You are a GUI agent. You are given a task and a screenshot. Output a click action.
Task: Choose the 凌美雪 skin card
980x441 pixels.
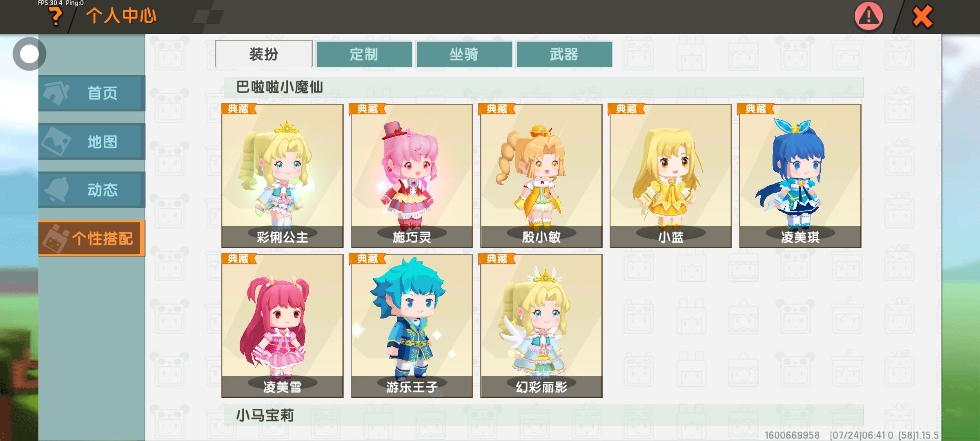coord(283,326)
